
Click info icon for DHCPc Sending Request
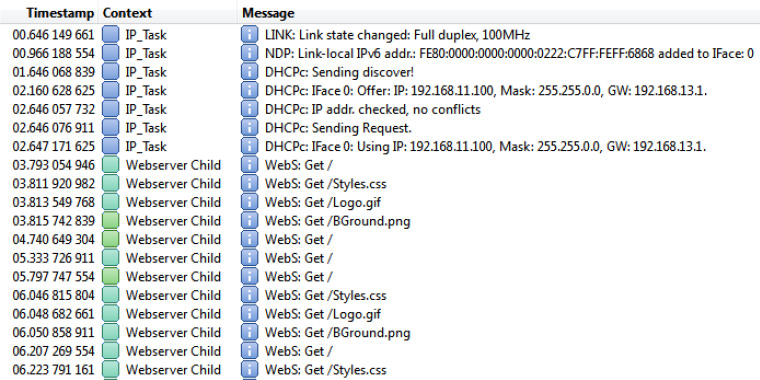[x=249, y=128]
